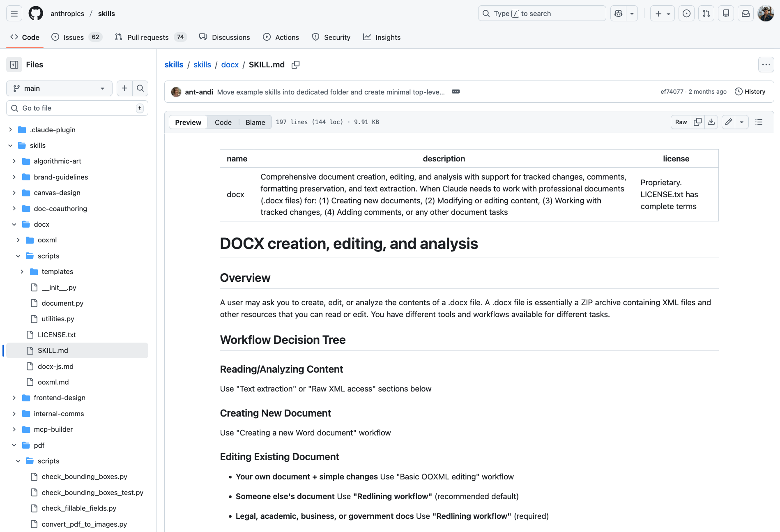Switch to Code view
Viewport: 780px width, 532px height.
coord(223,122)
